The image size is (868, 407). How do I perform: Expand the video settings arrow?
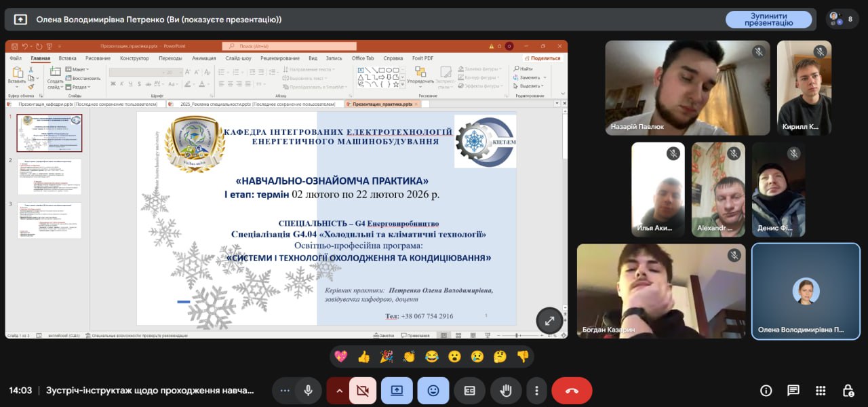(339, 391)
